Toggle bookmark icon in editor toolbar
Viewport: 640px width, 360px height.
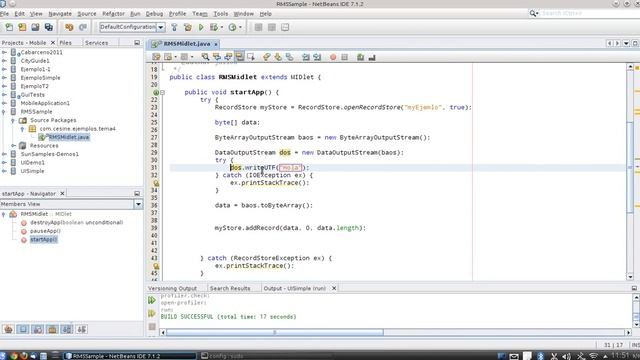click(289, 57)
